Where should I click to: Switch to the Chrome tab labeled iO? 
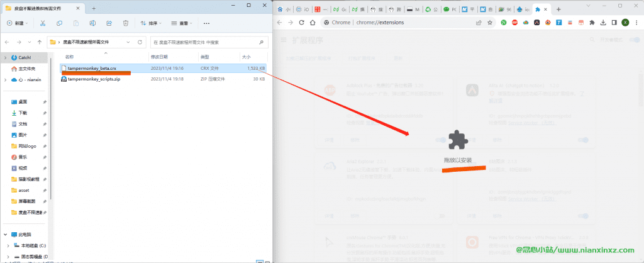point(303,9)
